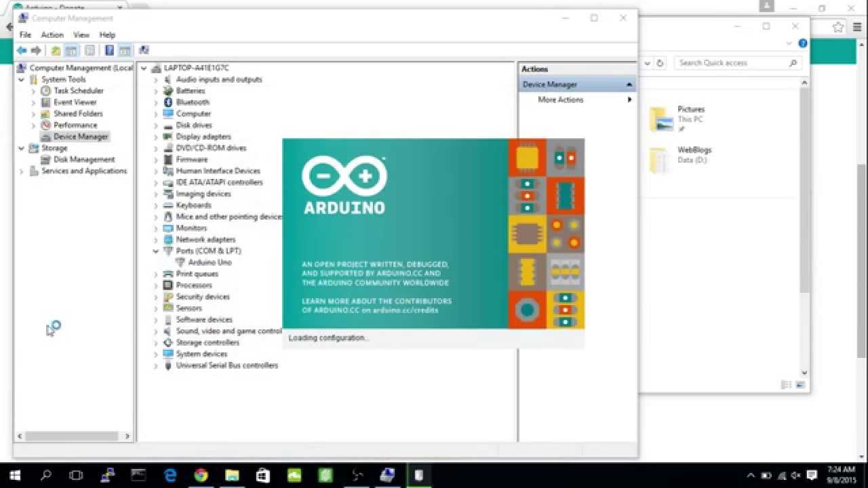
Task: Click the Scan for hardware changes toolbar icon
Action: click(x=144, y=50)
